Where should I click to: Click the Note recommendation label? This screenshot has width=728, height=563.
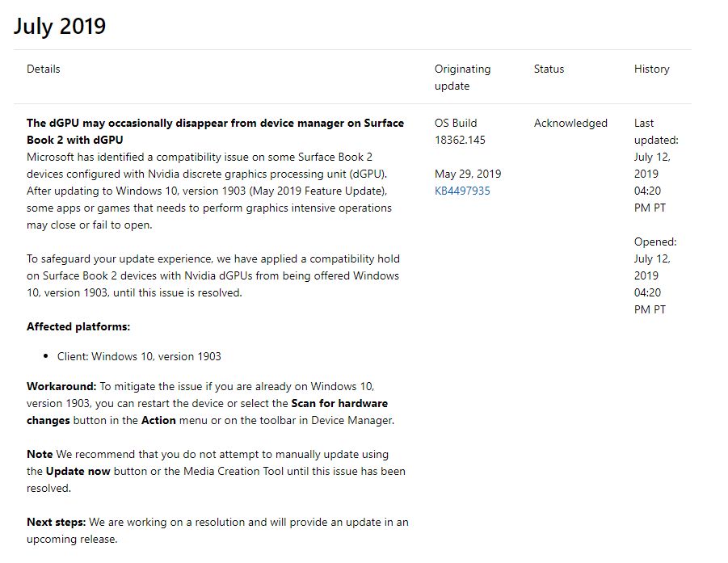click(39, 454)
